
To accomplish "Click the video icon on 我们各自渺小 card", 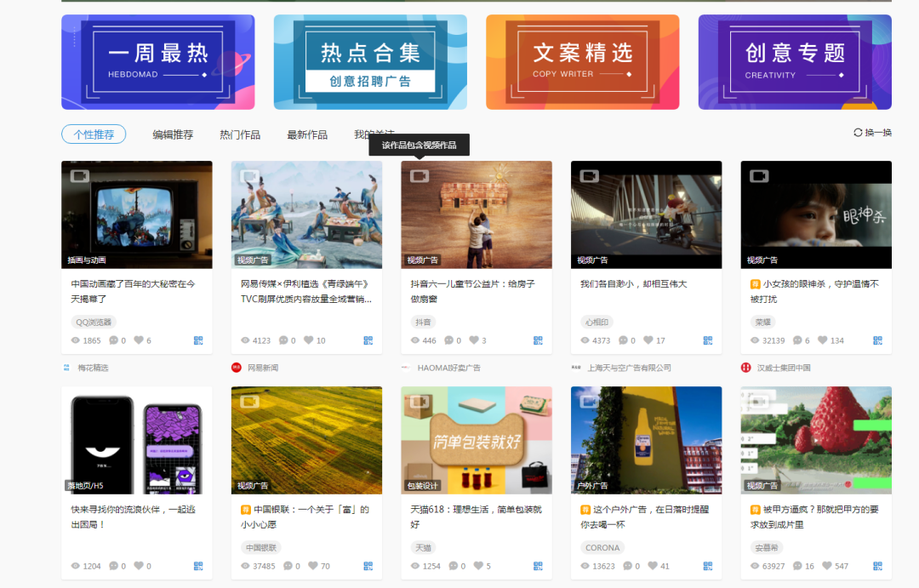I will pyautogui.click(x=589, y=176).
